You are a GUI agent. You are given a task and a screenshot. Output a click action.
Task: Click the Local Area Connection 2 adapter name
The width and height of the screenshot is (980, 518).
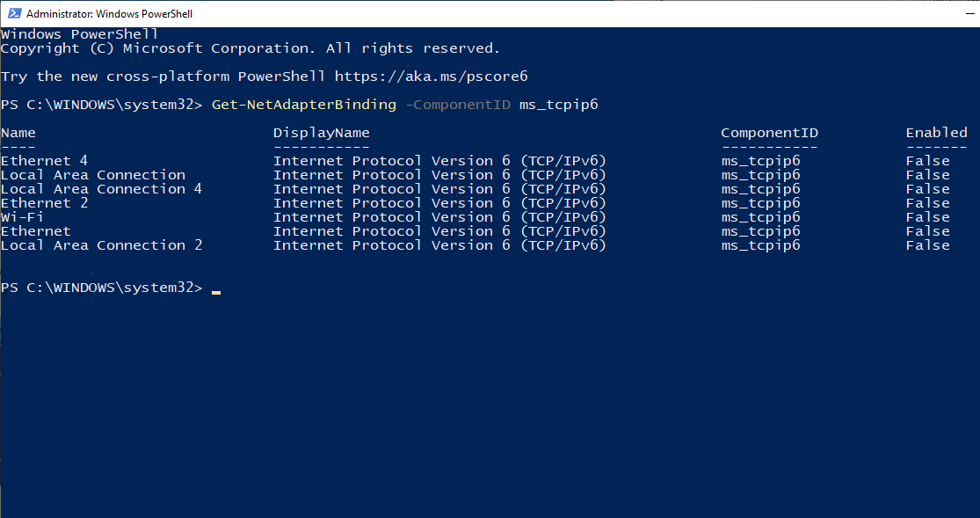101,245
